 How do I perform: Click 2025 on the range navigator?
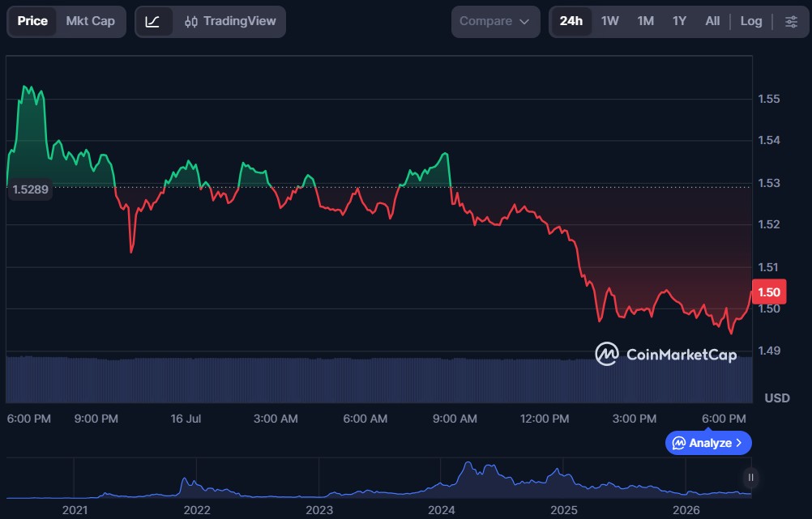coord(563,510)
